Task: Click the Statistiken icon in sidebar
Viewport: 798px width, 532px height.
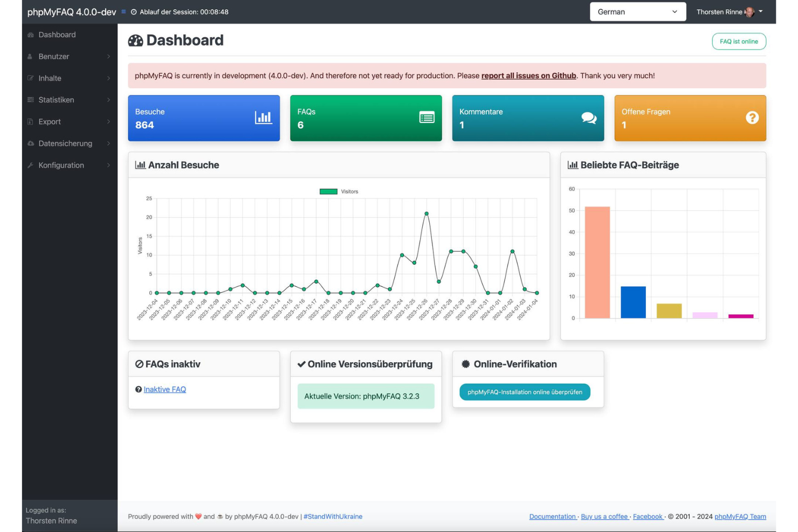Action: click(31, 100)
